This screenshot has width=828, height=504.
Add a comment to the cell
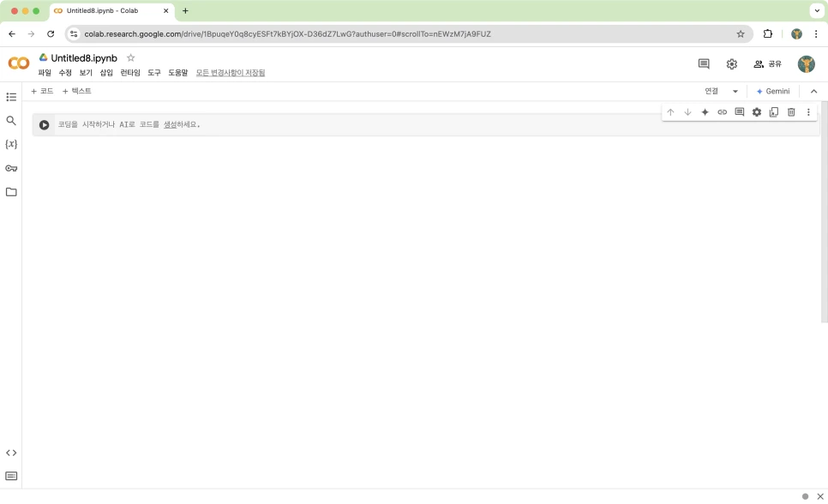click(739, 111)
